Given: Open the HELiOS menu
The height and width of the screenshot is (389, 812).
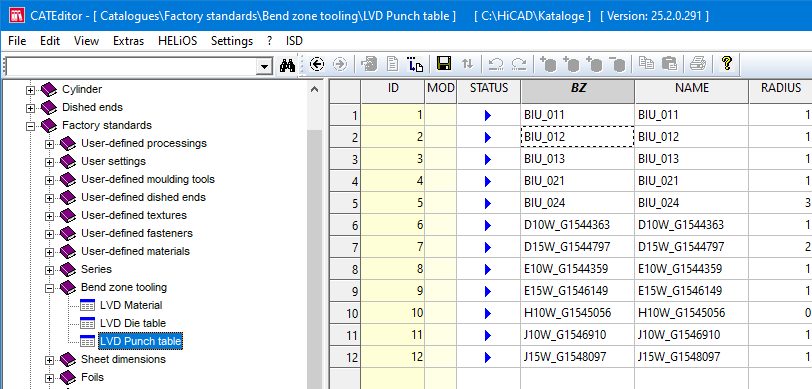Looking at the screenshot, I should tap(178, 41).
